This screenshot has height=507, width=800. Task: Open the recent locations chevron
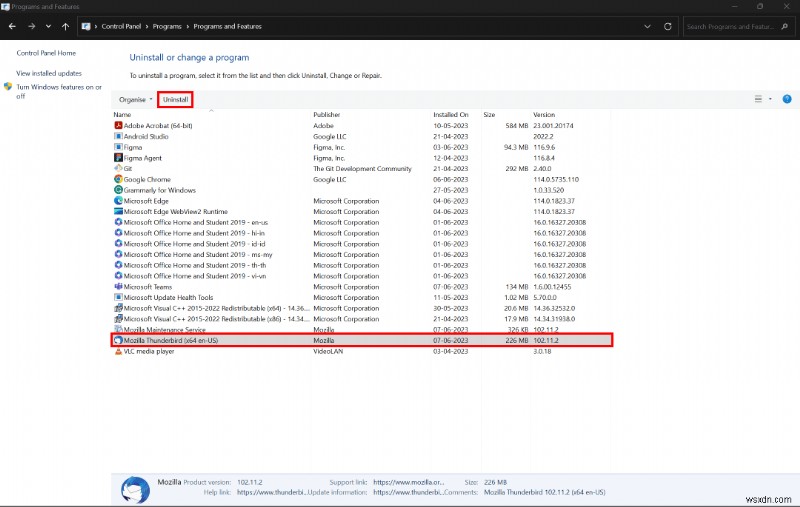pos(48,27)
